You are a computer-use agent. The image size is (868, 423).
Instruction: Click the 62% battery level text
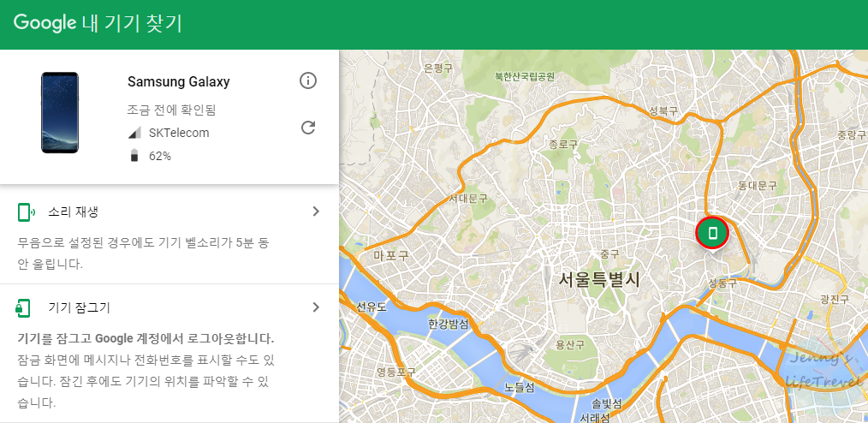click(x=160, y=156)
